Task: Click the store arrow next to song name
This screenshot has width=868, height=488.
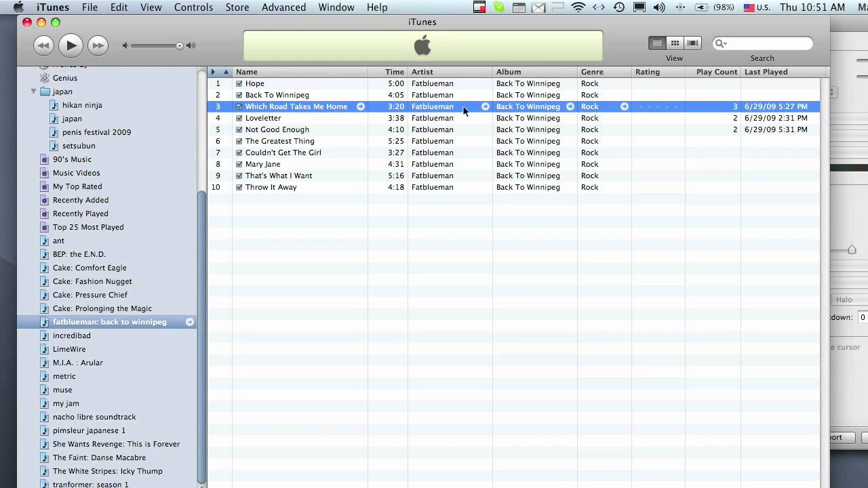Action: [361, 106]
